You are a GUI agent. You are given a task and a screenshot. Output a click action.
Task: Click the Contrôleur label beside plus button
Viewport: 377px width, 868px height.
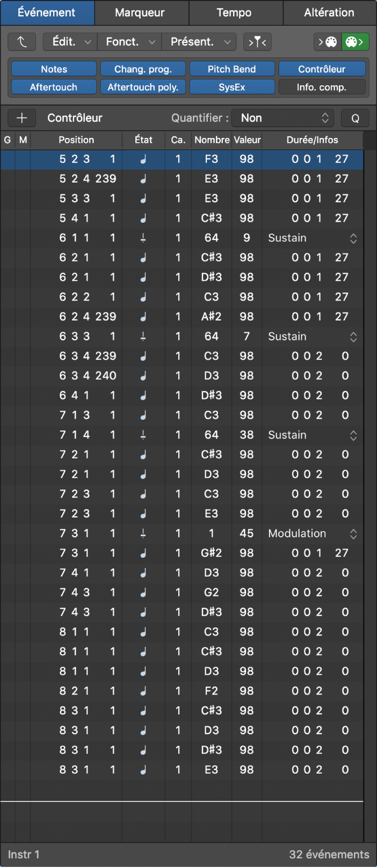pyautogui.click(x=75, y=118)
